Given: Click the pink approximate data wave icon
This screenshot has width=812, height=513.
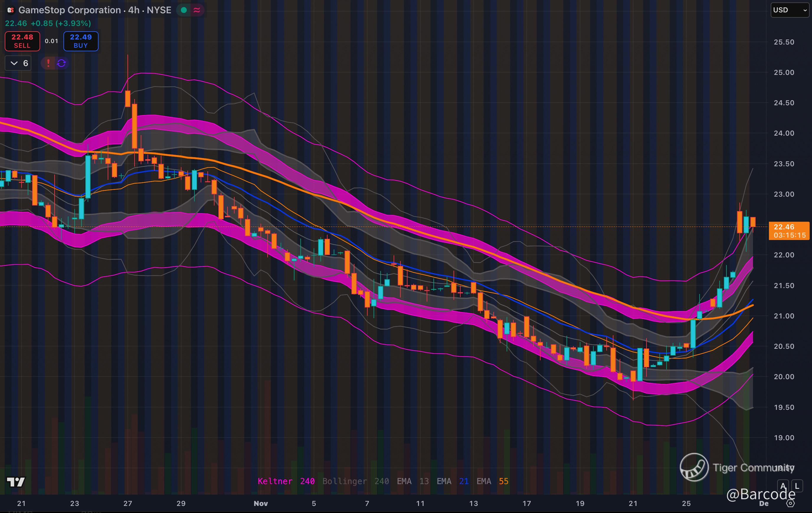Looking at the screenshot, I should point(197,10).
